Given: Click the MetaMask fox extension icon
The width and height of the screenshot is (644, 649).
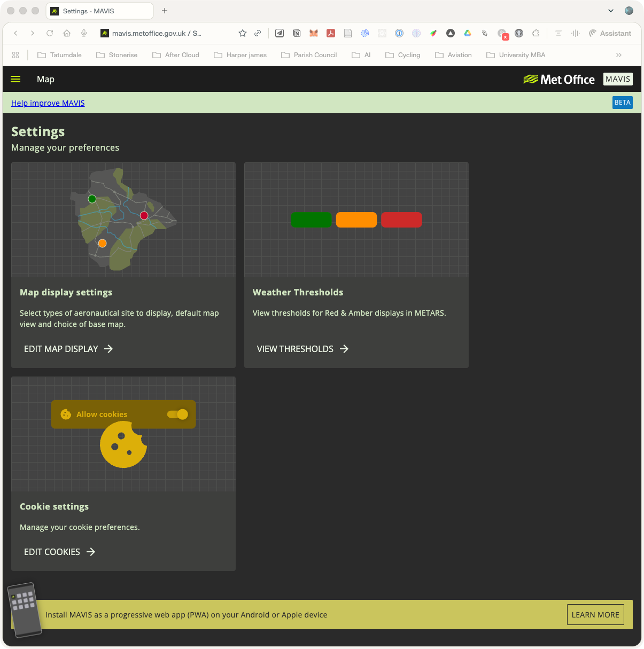Looking at the screenshot, I should click(314, 33).
